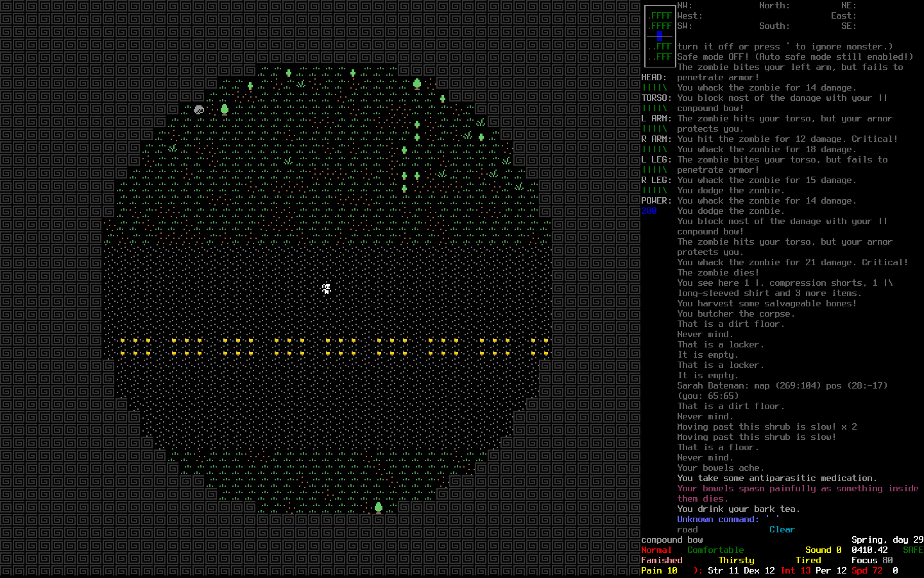
Task: Click the South: compass label
Action: (775, 26)
